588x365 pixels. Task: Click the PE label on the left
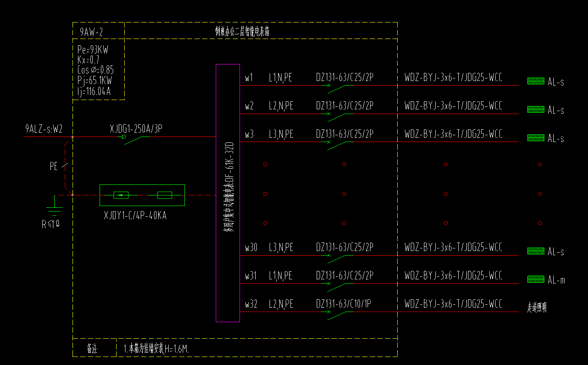(x=53, y=167)
